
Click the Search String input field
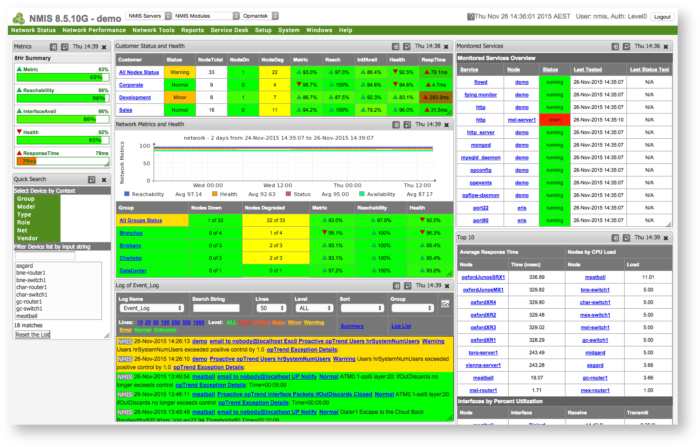click(x=216, y=308)
